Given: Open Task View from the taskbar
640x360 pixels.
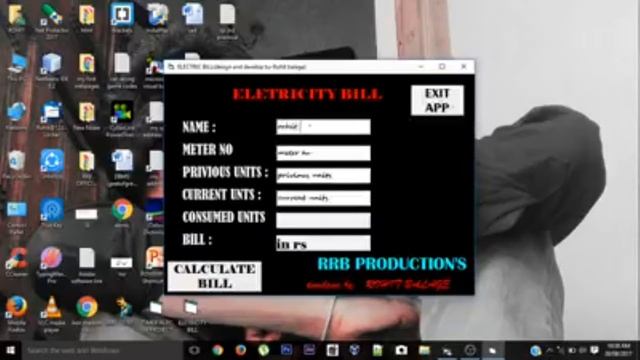Looking at the screenshot, I should 194,350.
